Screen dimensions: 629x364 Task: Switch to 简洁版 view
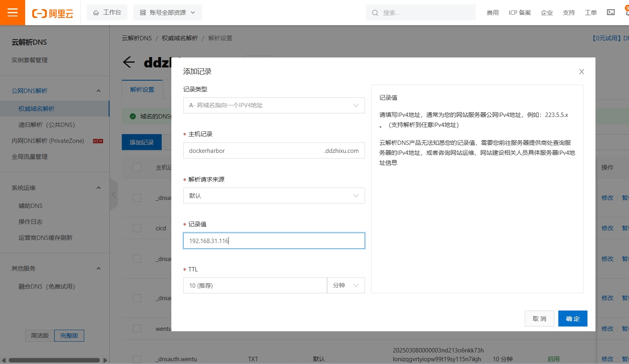pos(40,336)
